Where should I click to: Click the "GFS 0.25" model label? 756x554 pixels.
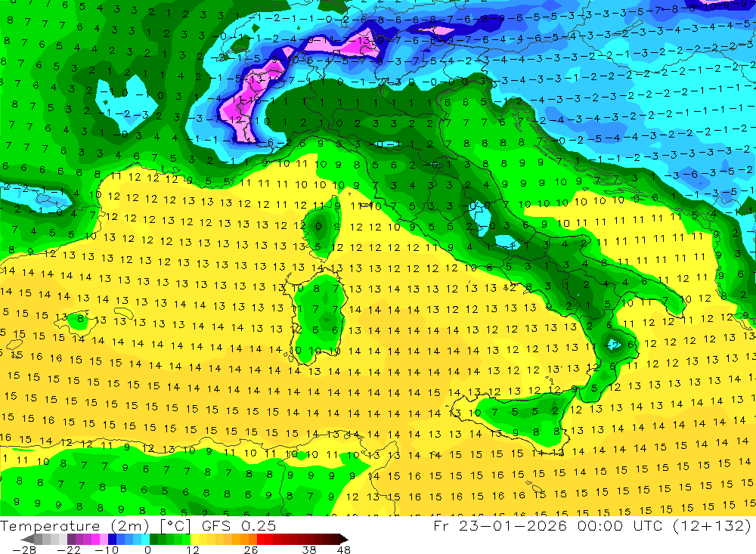tap(239, 525)
